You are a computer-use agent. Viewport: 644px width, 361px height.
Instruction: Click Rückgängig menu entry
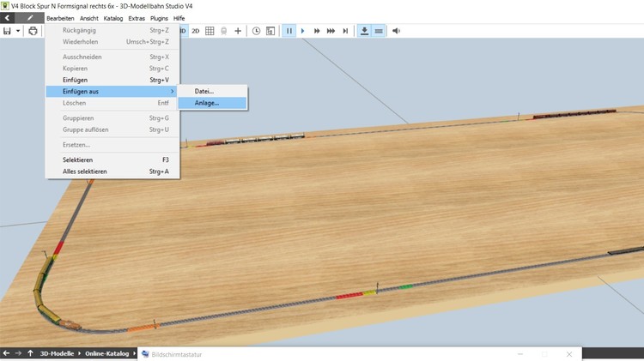[112, 30]
